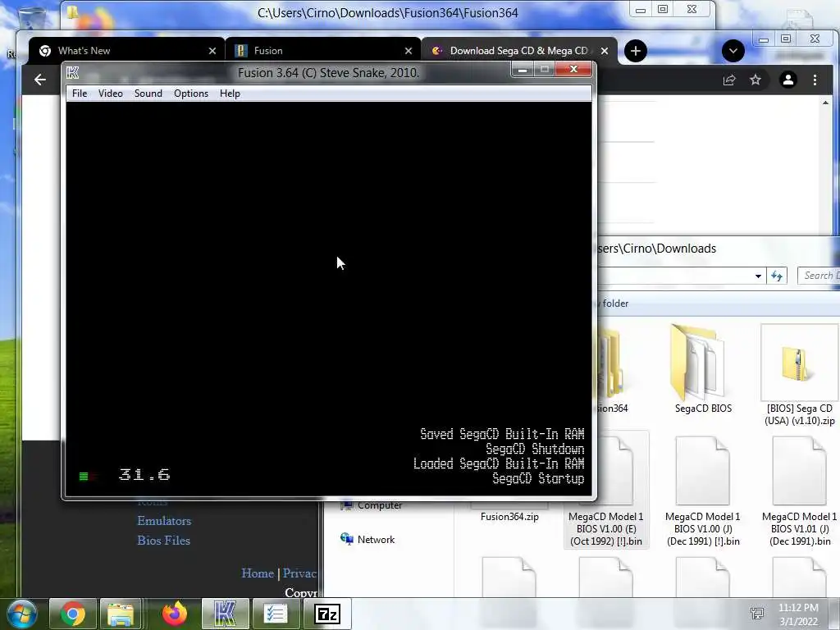Open the browser three-dot menu
This screenshot has width=840, height=630.
(815, 80)
